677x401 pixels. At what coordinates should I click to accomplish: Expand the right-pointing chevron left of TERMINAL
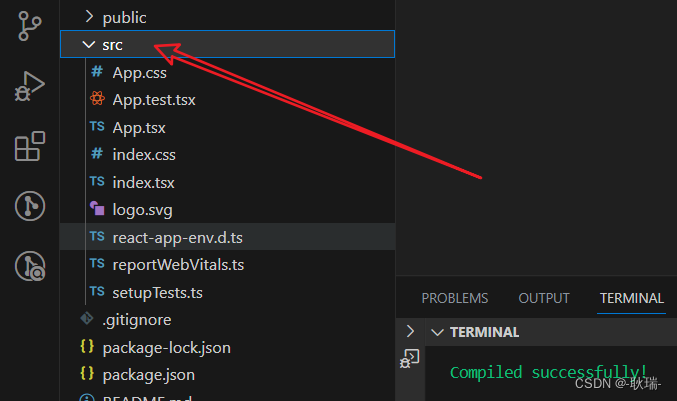click(410, 332)
